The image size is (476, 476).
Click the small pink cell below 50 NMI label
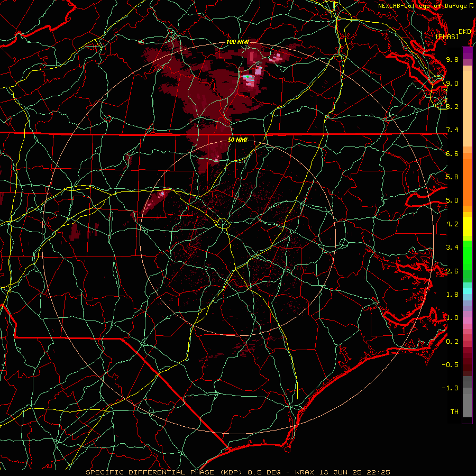(x=217, y=159)
